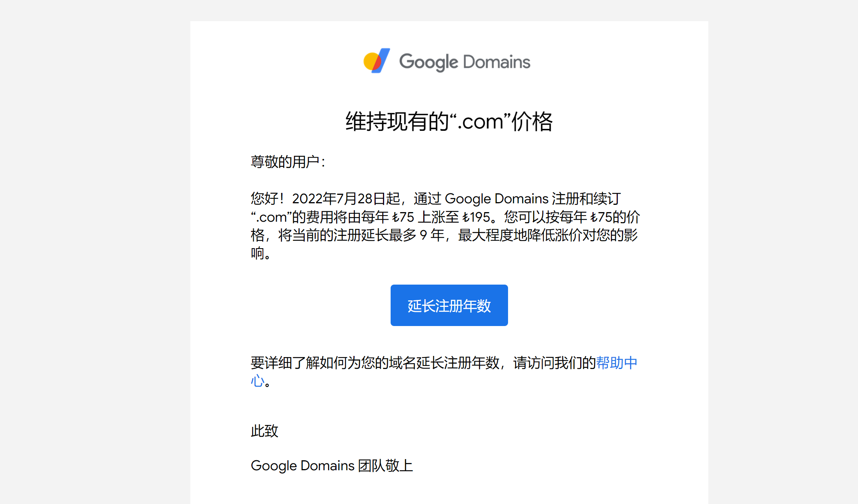This screenshot has width=858, height=504.
Task: Click the closing text 此致
Action: (x=264, y=431)
